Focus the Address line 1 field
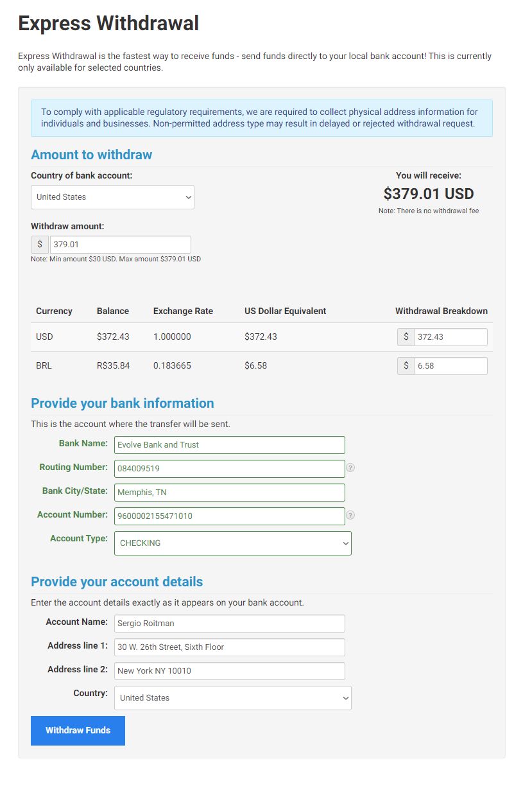Image resolution: width=532 pixels, height=795 pixels. click(x=230, y=647)
